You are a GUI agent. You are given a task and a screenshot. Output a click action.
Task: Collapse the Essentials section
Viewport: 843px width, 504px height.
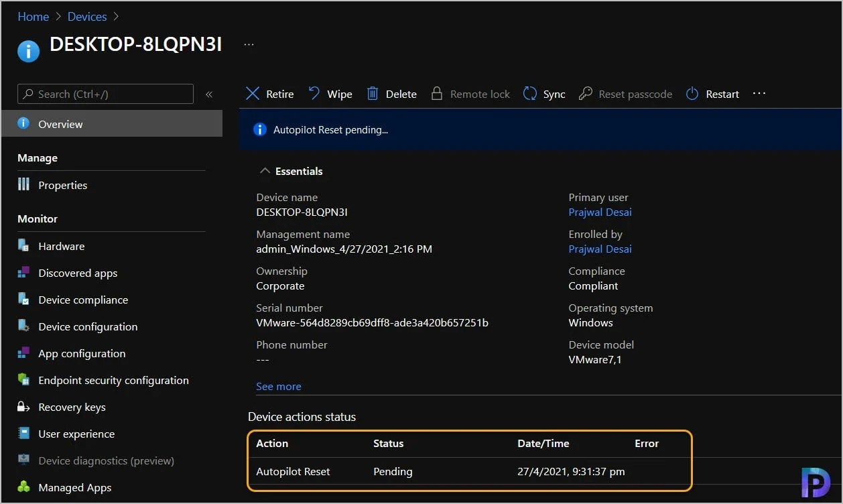click(265, 171)
